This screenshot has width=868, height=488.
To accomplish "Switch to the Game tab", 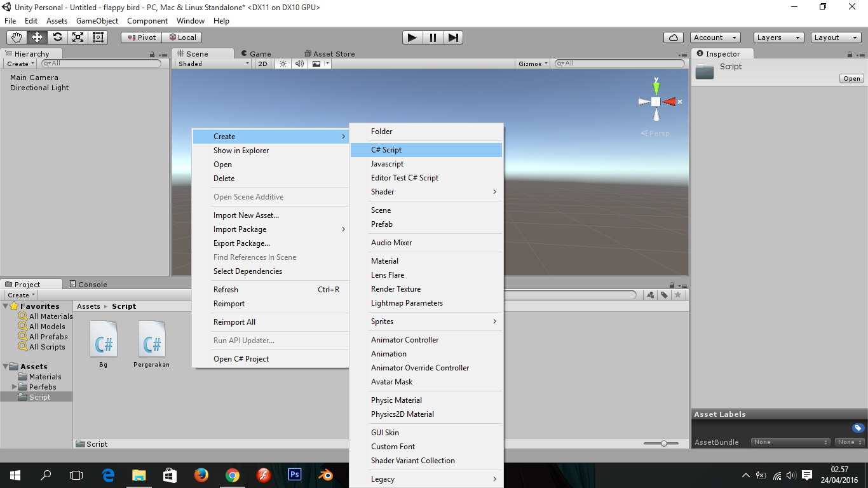I will point(256,54).
